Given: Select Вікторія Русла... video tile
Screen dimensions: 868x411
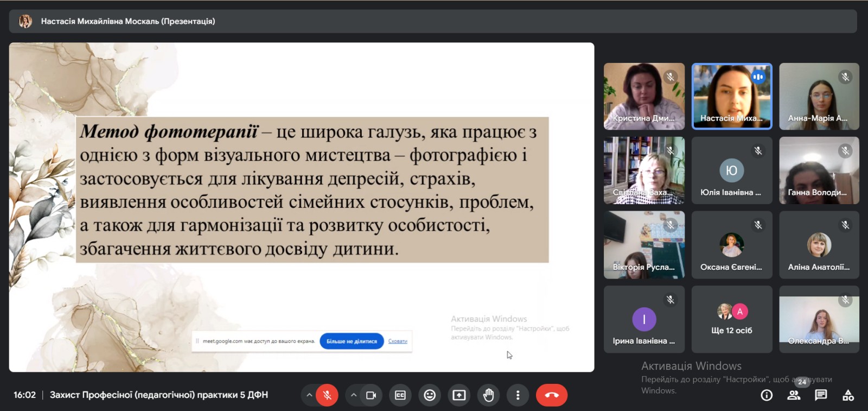Looking at the screenshot, I should [644, 245].
